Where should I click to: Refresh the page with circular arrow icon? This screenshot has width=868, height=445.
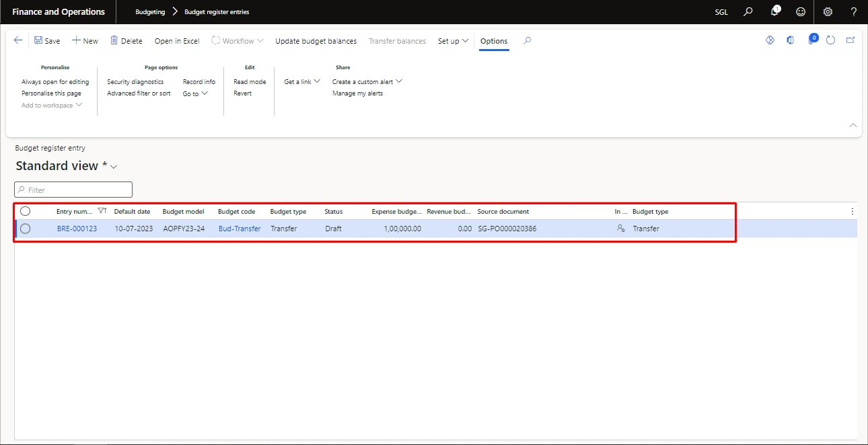pos(830,40)
